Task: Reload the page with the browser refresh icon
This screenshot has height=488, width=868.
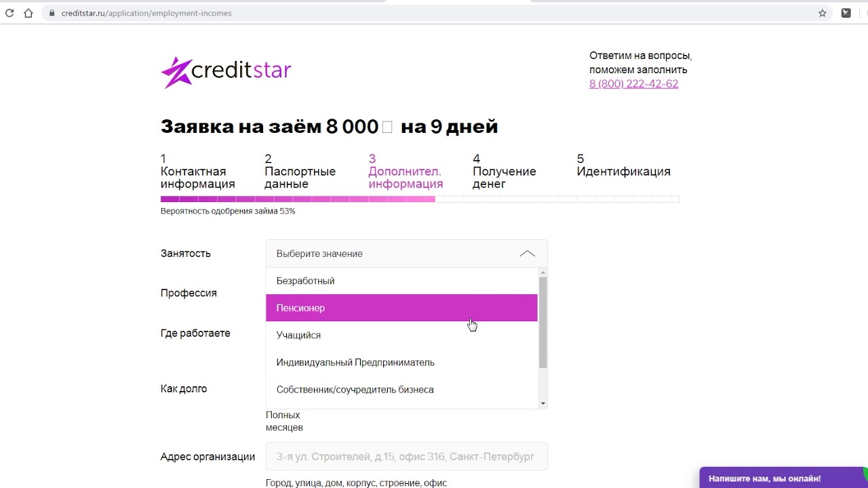Action: coord(9,13)
